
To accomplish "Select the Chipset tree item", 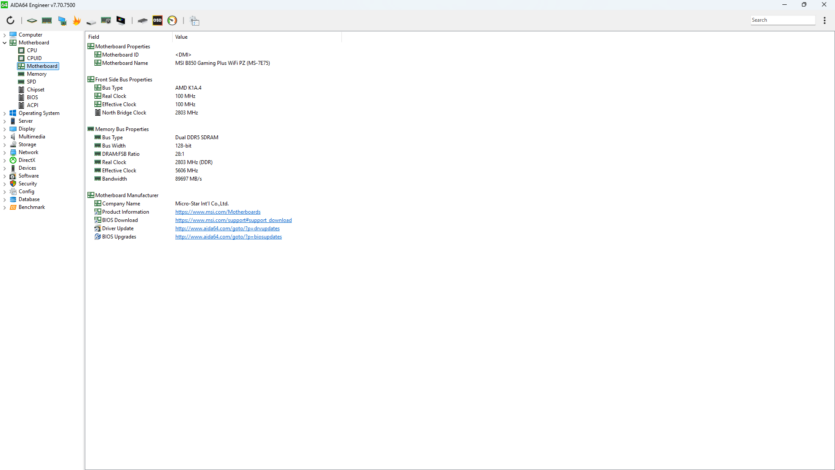I will pos(35,90).
